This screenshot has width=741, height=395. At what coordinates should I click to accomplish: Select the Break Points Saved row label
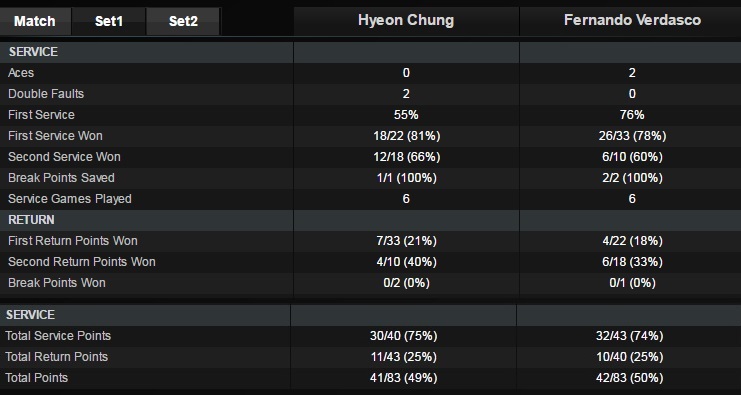pyautogui.click(x=61, y=178)
